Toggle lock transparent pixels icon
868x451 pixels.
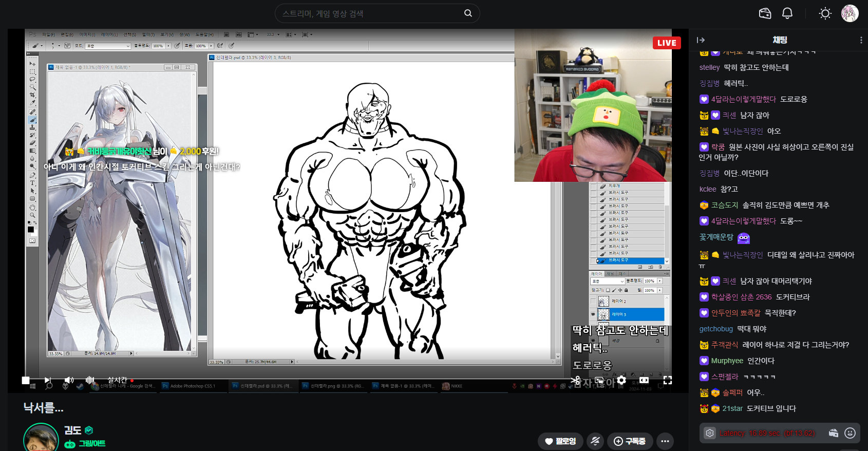tap(608, 290)
